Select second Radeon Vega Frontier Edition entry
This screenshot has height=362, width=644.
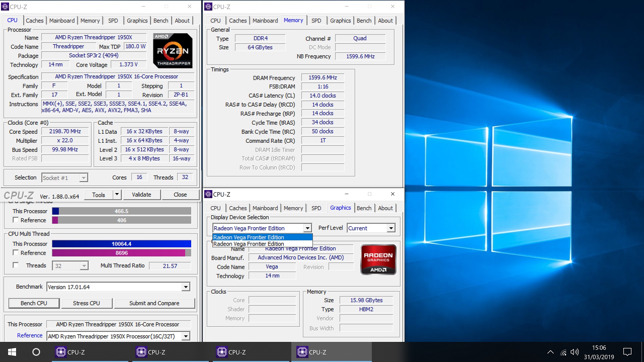(x=263, y=244)
